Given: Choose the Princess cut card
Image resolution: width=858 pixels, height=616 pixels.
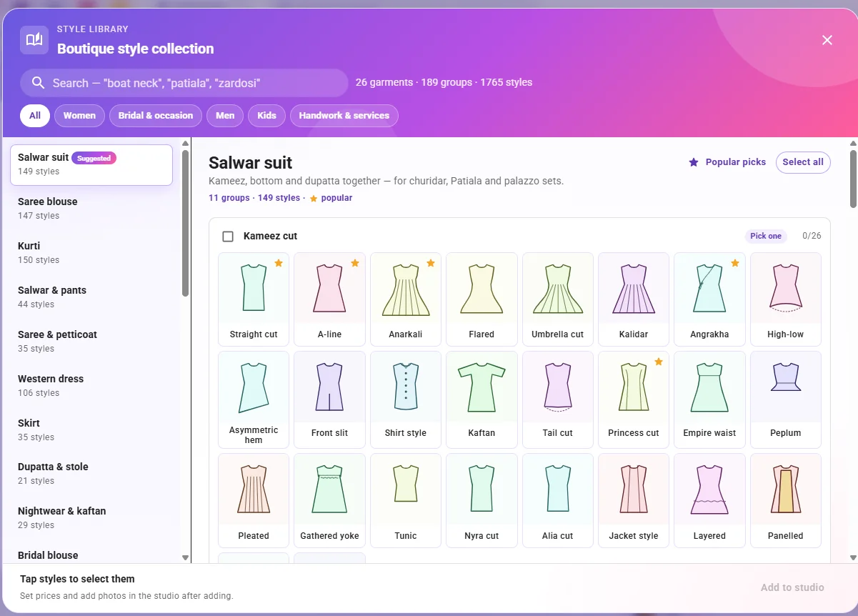Looking at the screenshot, I should click(x=634, y=399).
